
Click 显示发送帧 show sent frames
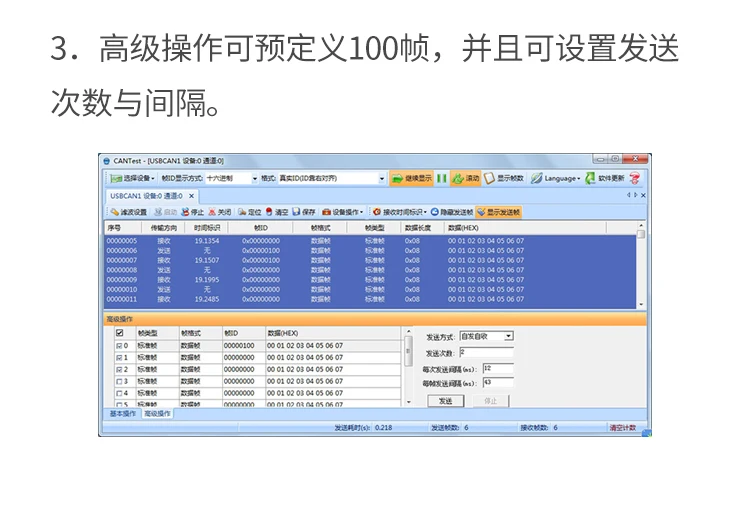click(498, 212)
